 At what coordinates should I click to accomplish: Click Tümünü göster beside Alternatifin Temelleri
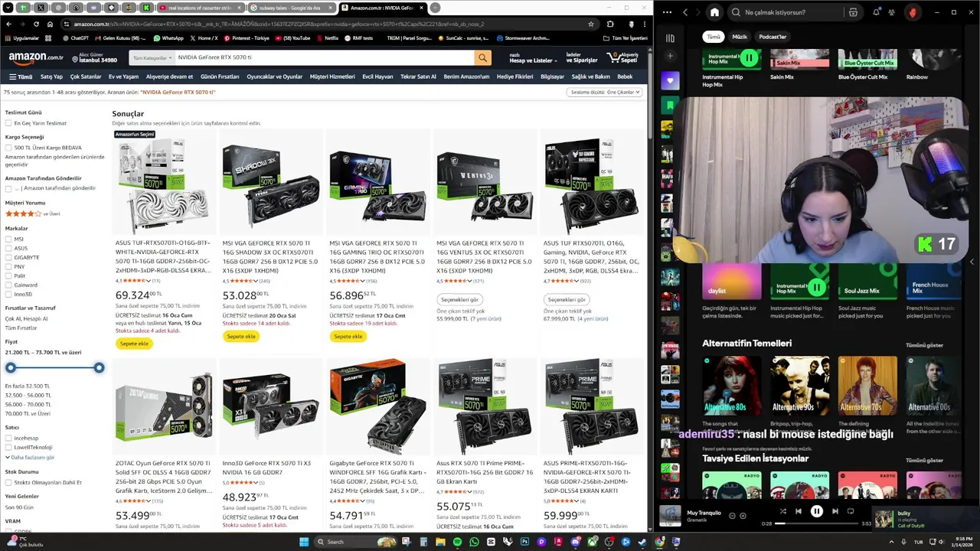click(x=924, y=345)
